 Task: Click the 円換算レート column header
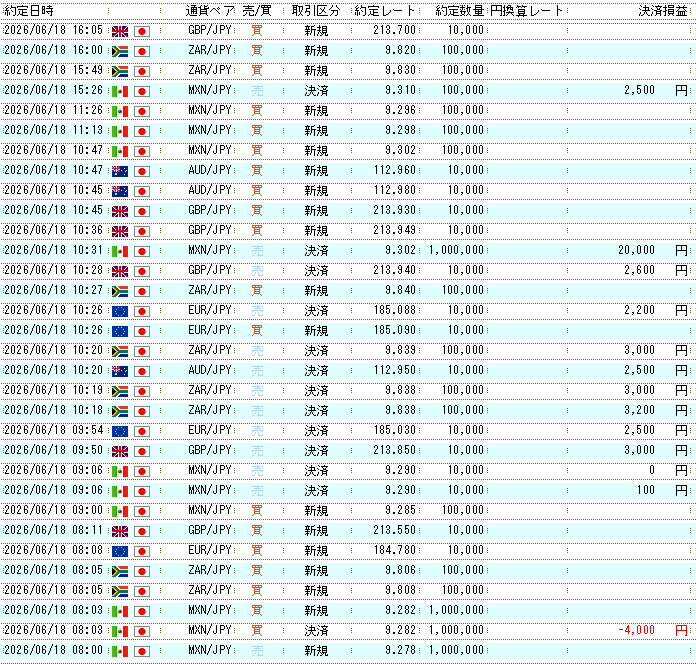coord(526,11)
